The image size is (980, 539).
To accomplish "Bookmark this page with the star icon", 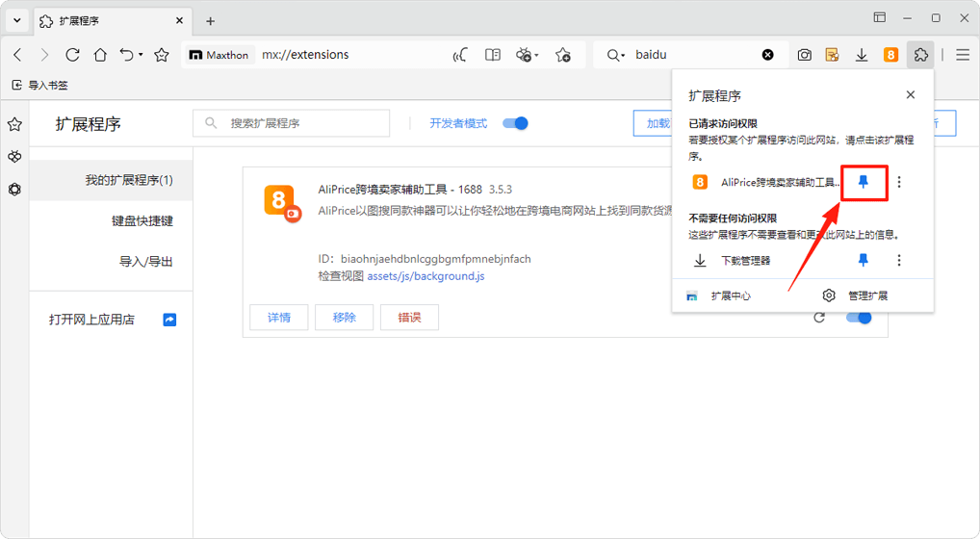I will click(162, 55).
